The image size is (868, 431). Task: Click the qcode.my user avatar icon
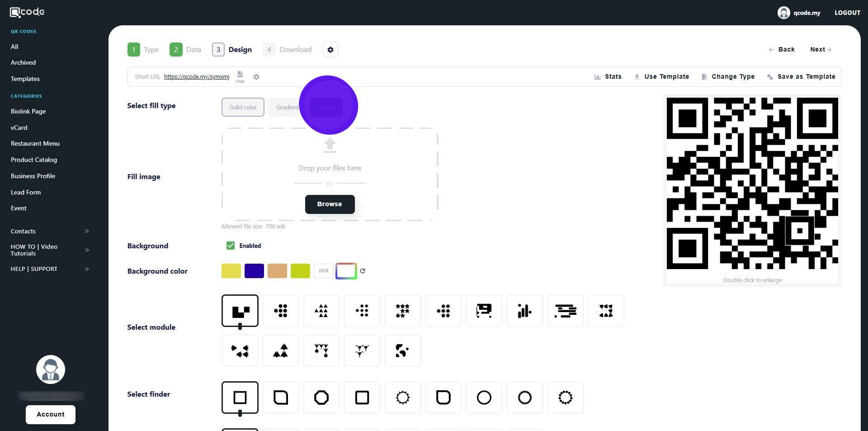pyautogui.click(x=783, y=13)
